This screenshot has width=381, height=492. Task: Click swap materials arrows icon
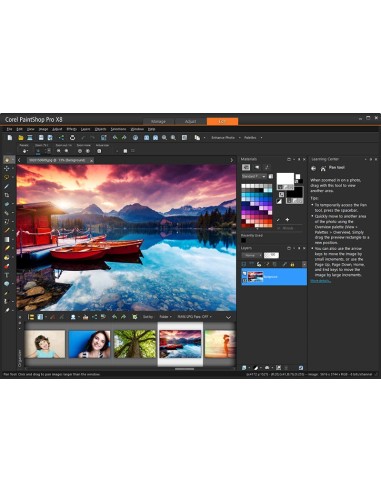(x=282, y=195)
